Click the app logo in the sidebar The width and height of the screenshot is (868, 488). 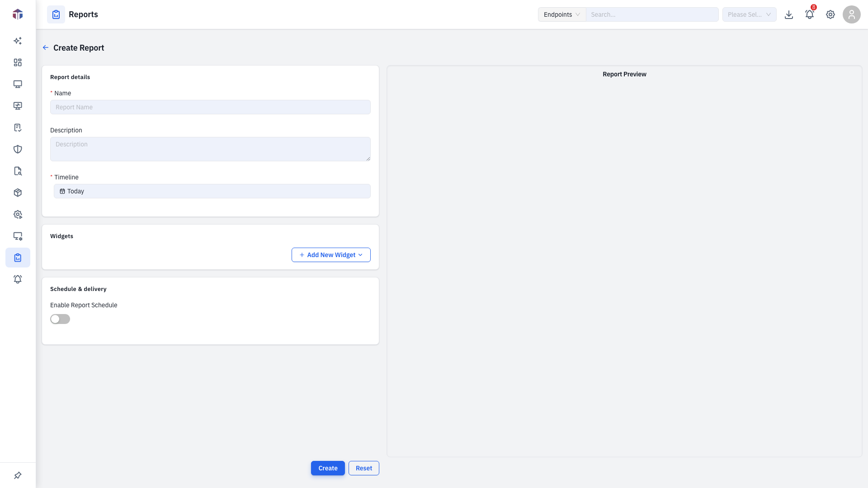(18, 14)
